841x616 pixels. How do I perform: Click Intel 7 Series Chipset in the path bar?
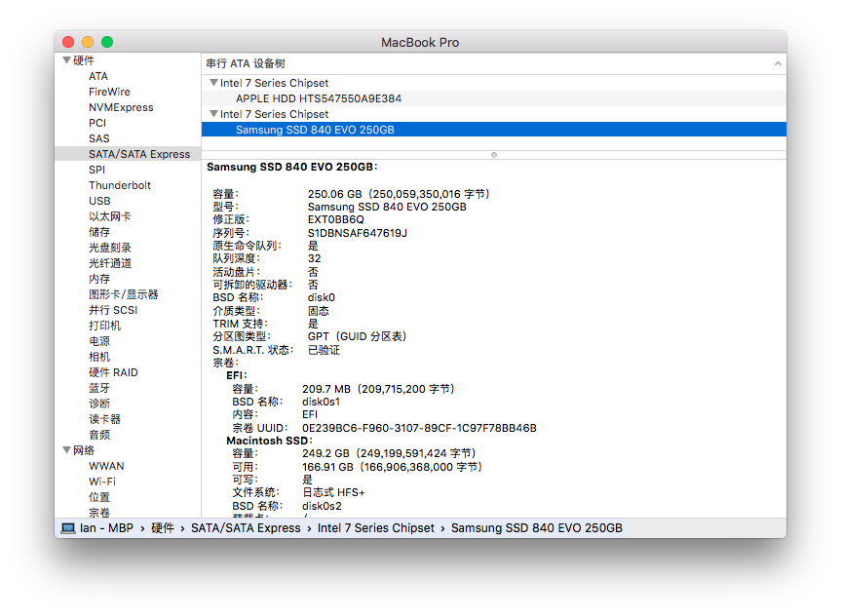(375, 528)
